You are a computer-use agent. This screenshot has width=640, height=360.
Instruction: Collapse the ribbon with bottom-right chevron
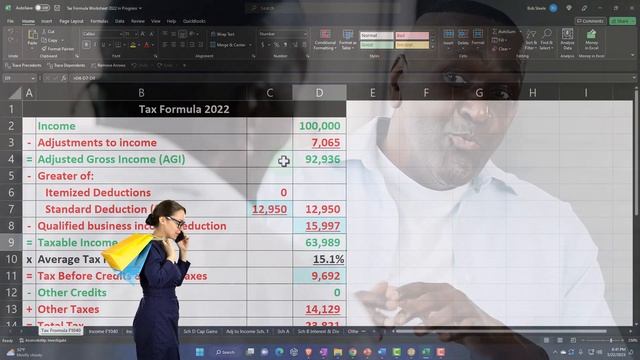click(633, 55)
